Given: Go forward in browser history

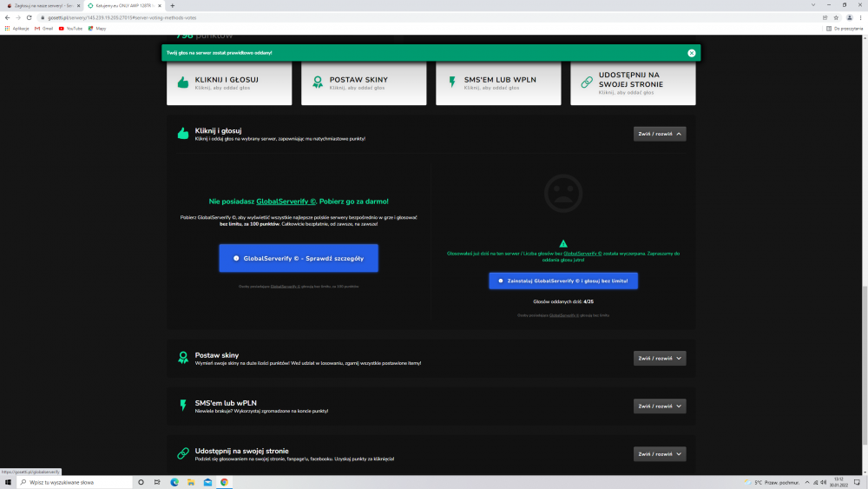Looking at the screenshot, I should coord(18,17).
